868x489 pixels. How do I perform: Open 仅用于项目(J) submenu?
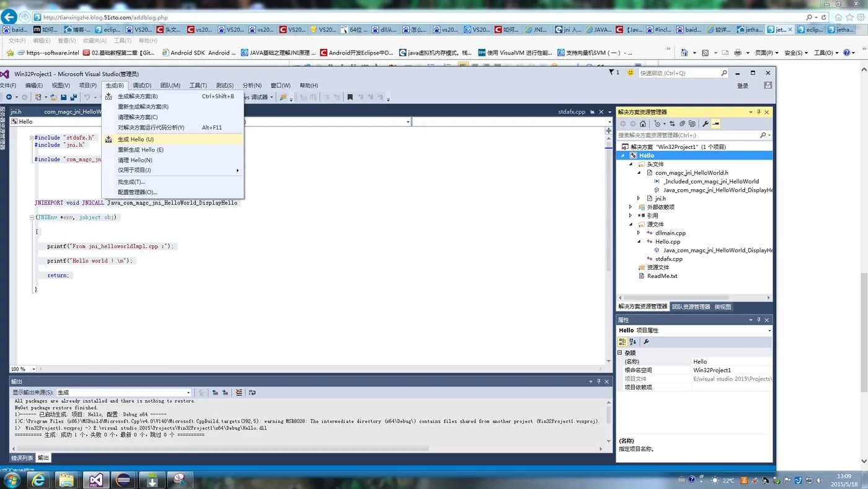pos(173,170)
